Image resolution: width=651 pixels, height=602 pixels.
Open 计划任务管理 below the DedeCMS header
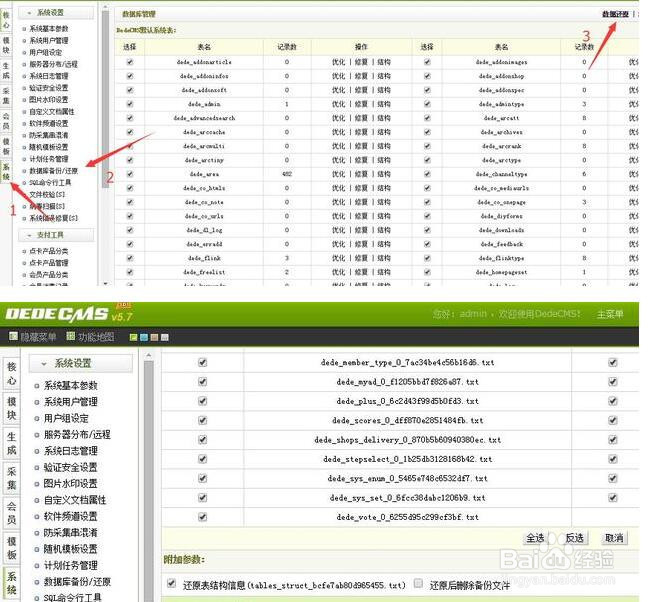[x=71, y=565]
